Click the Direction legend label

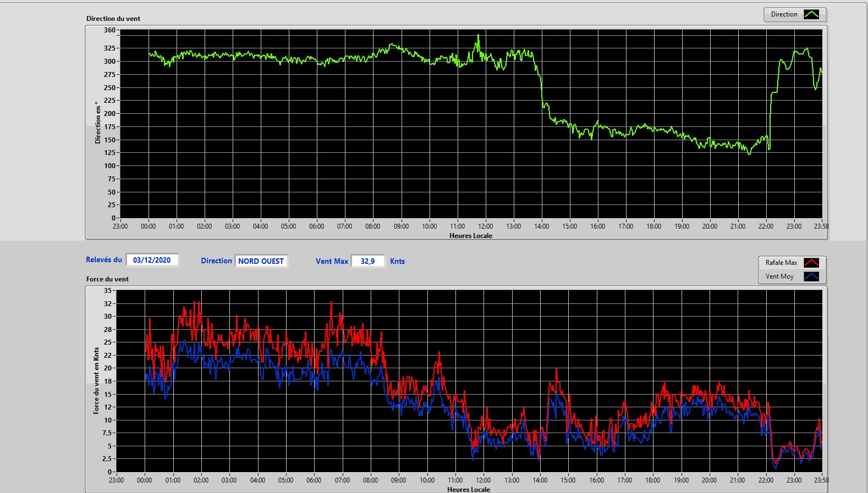click(x=784, y=14)
